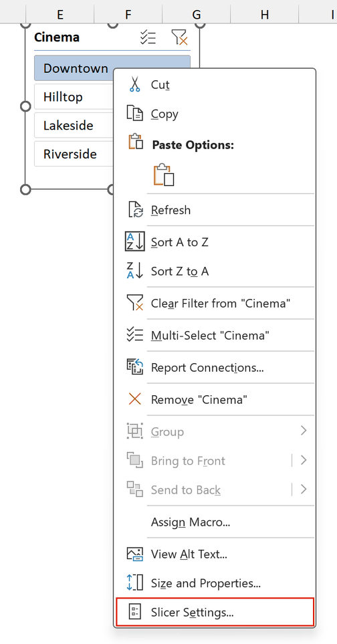Open View Alt Text option
The height and width of the screenshot is (644, 337).
click(215, 554)
